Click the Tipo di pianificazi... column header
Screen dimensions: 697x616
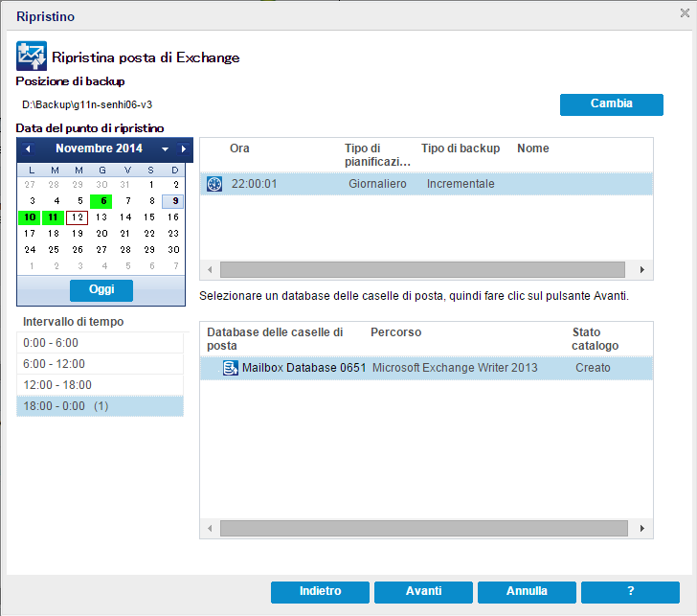point(377,155)
